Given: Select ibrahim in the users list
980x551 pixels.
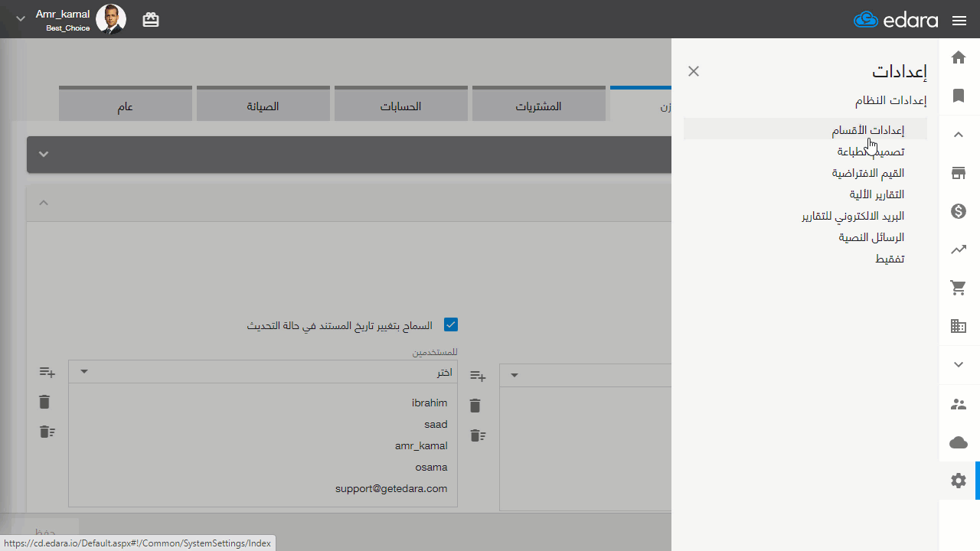Looking at the screenshot, I should point(430,403).
